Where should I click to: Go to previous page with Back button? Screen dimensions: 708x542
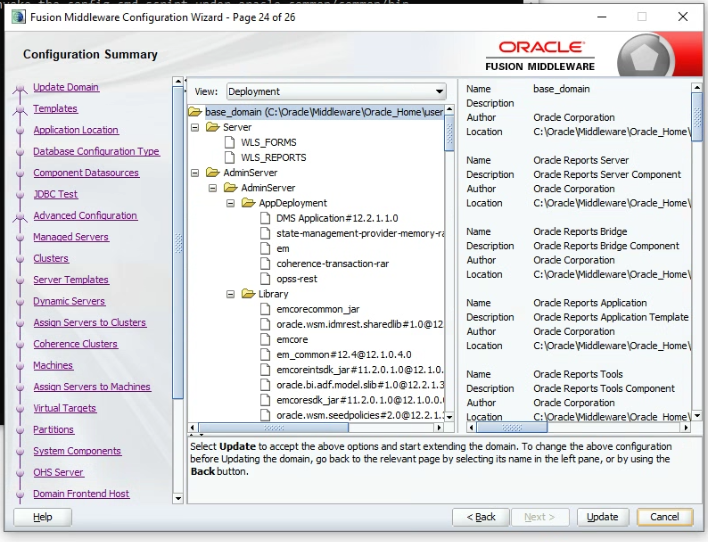[x=481, y=517]
